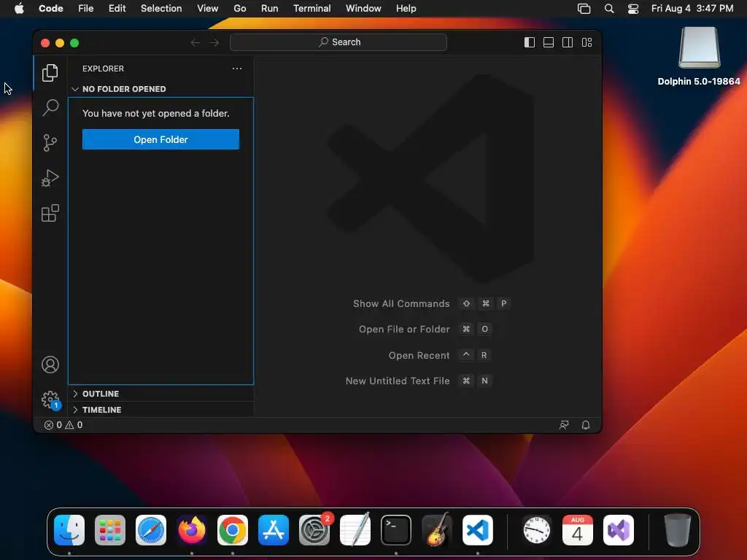Click the 'You have not yet opened a folder.' text
The image size is (747, 560).
(156, 113)
